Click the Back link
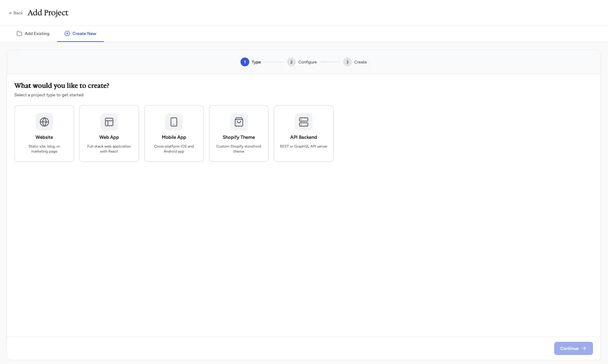Viewport: 608px width, 364px height. coord(16,13)
